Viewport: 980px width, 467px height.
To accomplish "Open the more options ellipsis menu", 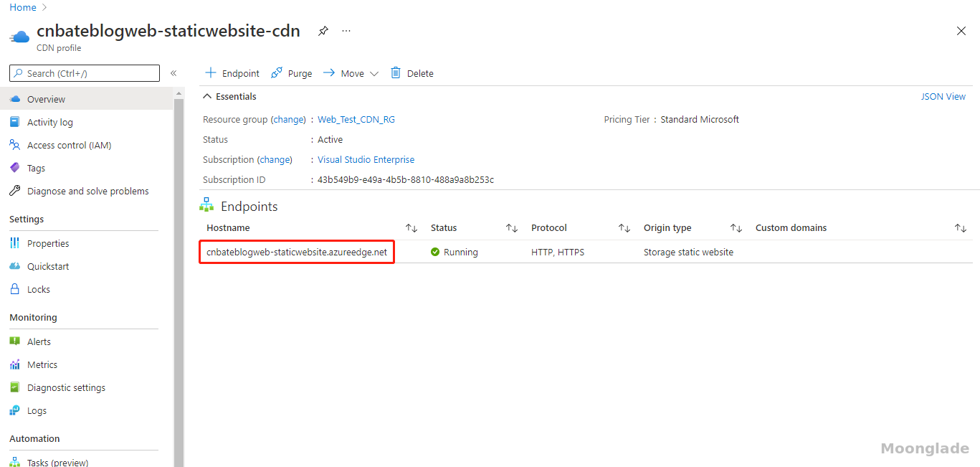I will coord(346,31).
